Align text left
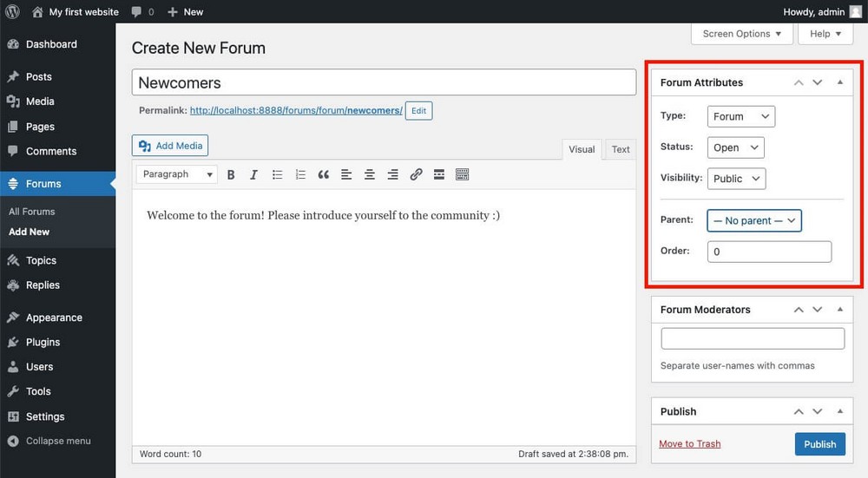 tap(346, 175)
